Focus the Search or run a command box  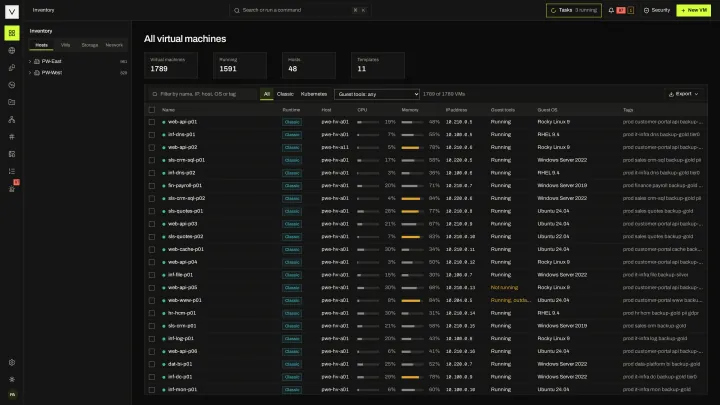[x=300, y=10]
